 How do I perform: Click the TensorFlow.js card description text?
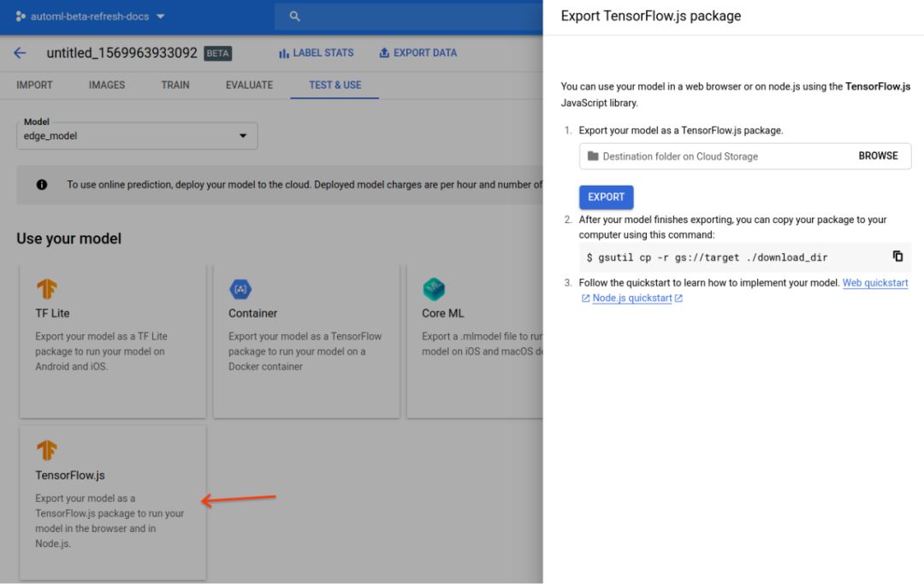coord(110,521)
